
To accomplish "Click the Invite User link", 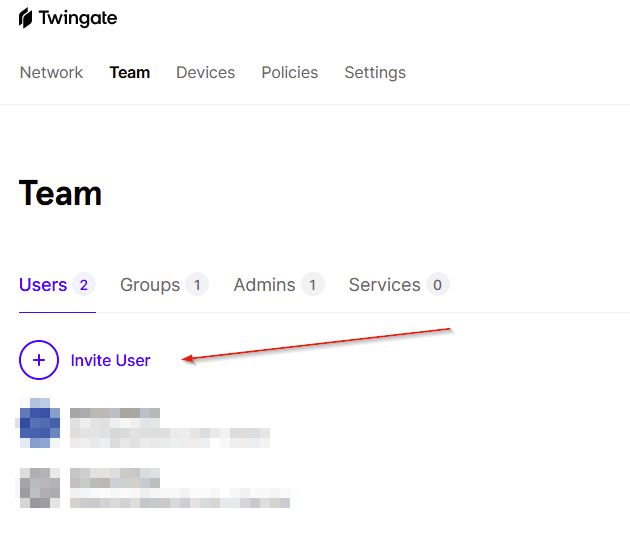I will (x=110, y=360).
